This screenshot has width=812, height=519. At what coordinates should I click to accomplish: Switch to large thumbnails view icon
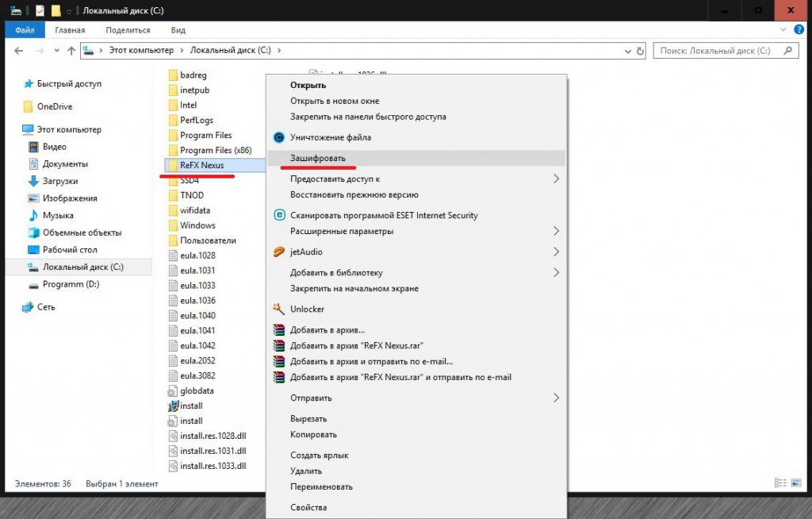pyautogui.click(x=796, y=483)
